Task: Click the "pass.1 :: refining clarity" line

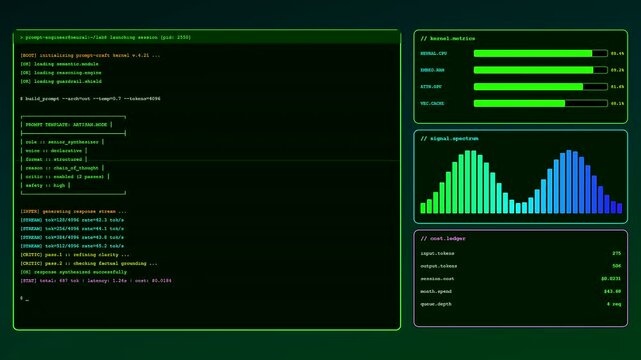Action: point(74,255)
